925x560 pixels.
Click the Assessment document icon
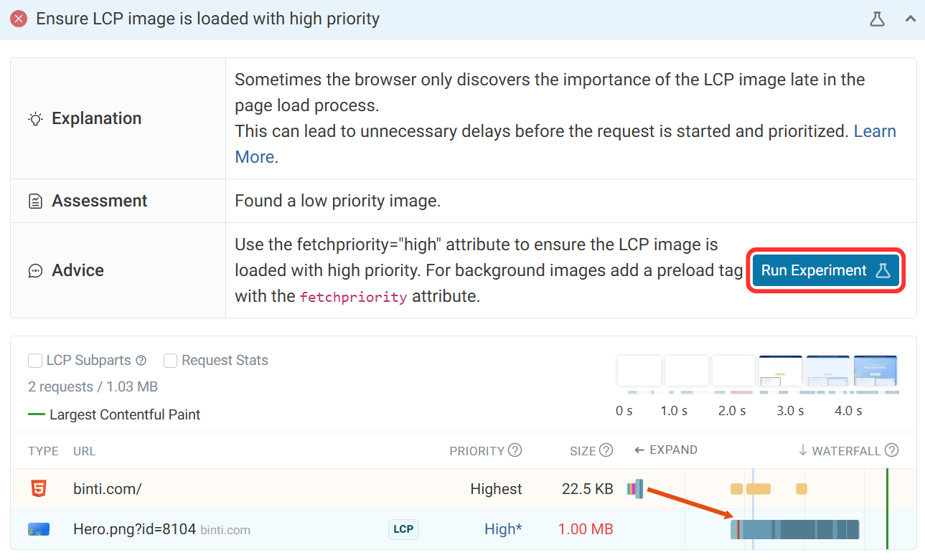coord(35,201)
